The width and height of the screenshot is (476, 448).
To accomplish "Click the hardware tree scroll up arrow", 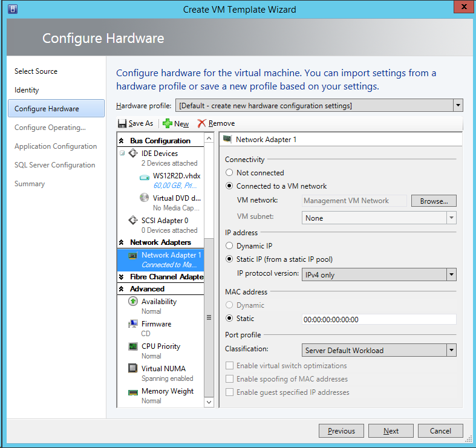I will (x=209, y=138).
